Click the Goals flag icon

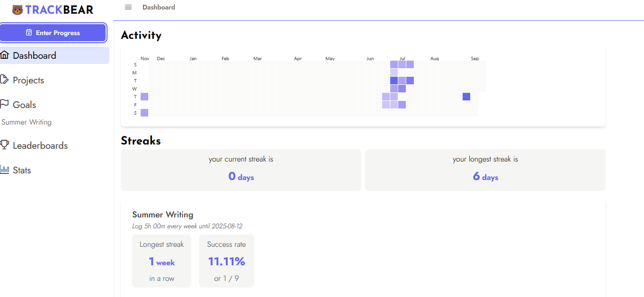[5, 104]
